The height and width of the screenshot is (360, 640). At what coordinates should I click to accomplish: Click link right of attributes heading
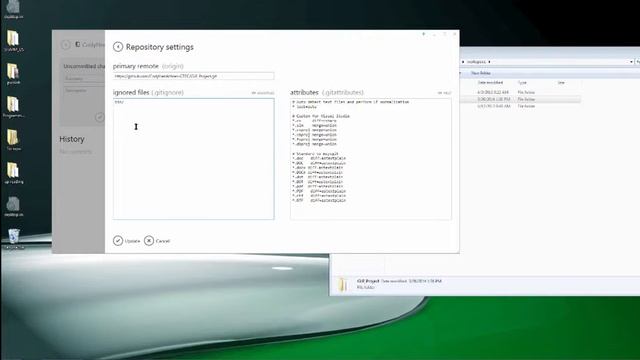444,93
